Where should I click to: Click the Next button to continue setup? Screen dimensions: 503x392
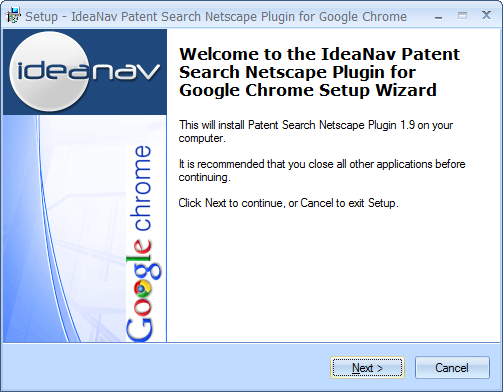pos(367,368)
